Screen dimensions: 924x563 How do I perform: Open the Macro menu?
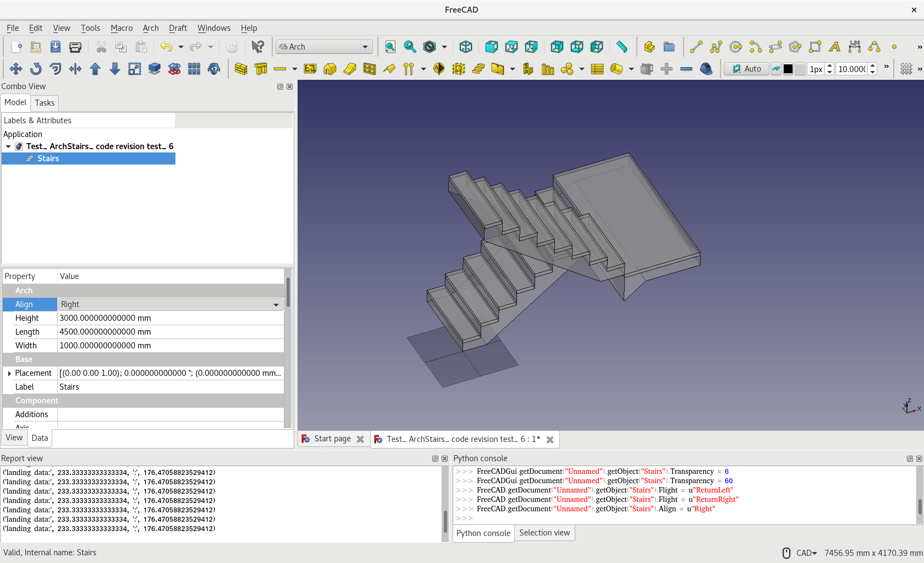click(121, 28)
